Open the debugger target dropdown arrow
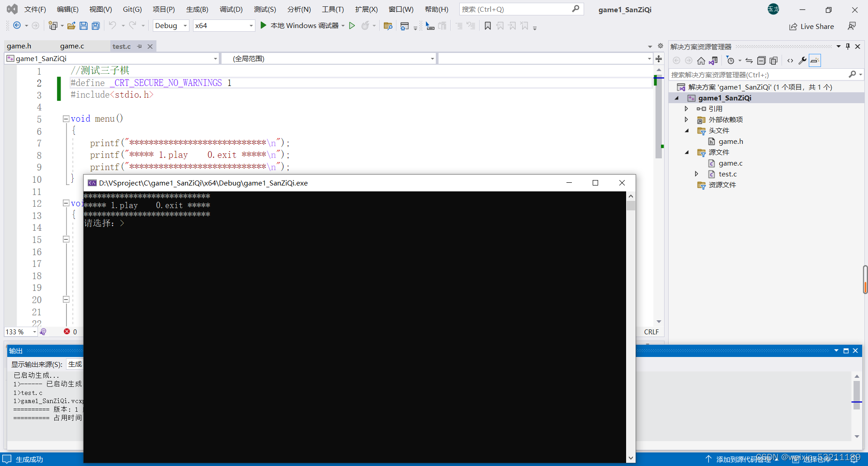The height and width of the screenshot is (466, 868). (343, 26)
